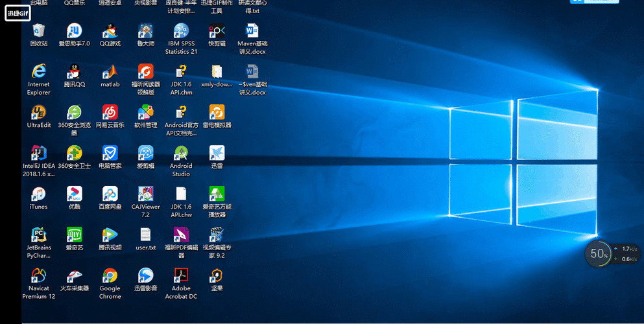
Task: Launch 网易云音乐 music app
Action: point(110,112)
